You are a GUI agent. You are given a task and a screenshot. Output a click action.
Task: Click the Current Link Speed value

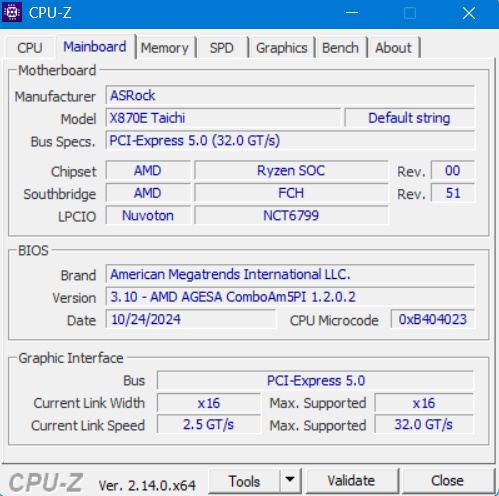click(209, 425)
